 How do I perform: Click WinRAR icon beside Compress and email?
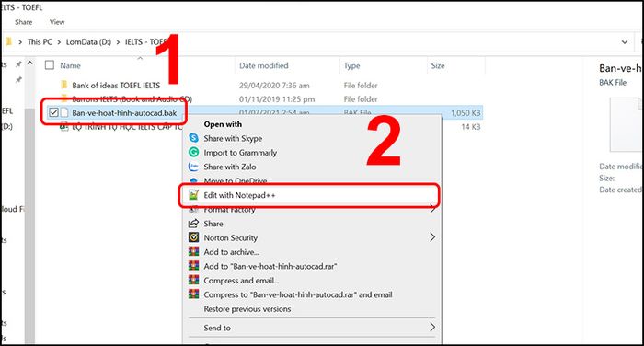click(x=193, y=281)
